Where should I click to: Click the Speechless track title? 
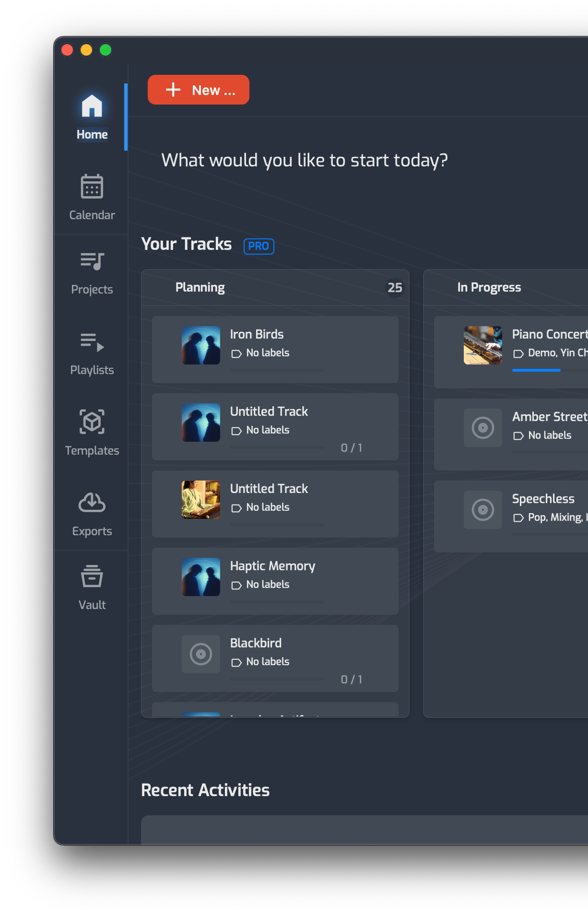pyautogui.click(x=543, y=499)
